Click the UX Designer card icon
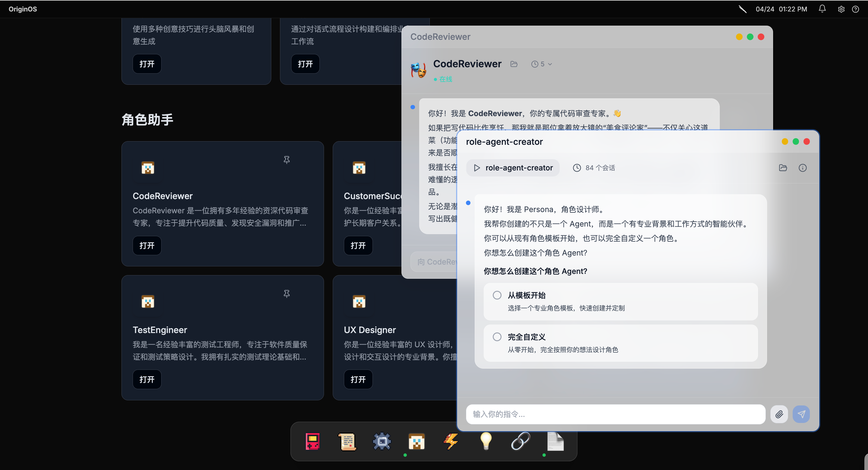868x470 pixels. click(359, 301)
